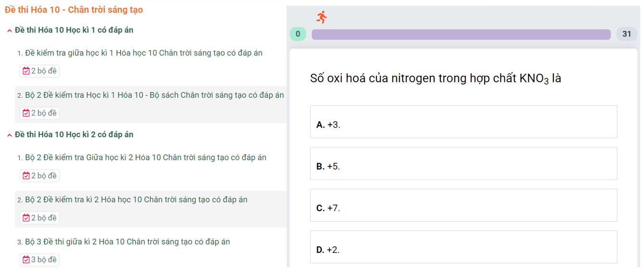Click calendar icon under Đề kiểm tra giữa học kì 1
The height and width of the screenshot is (272, 644).
[x=26, y=71]
